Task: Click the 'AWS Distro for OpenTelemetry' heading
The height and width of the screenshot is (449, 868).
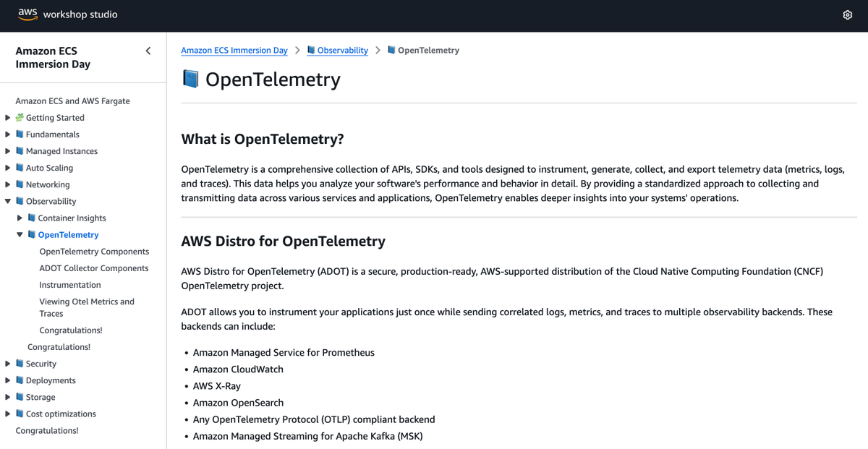Action: [x=283, y=241]
